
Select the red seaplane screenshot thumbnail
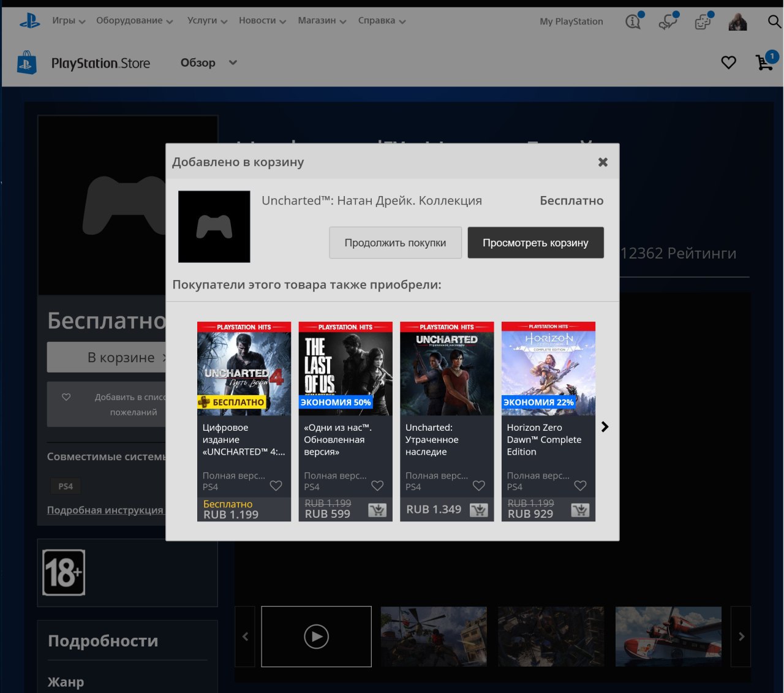[668, 637]
